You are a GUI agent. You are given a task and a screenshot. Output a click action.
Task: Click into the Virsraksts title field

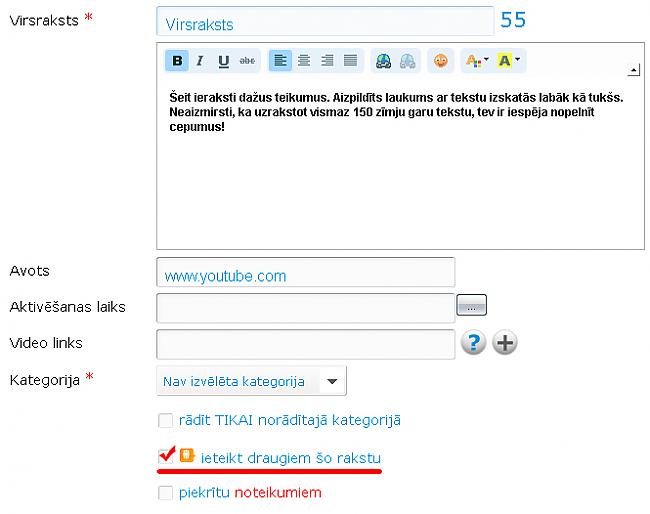(325, 22)
